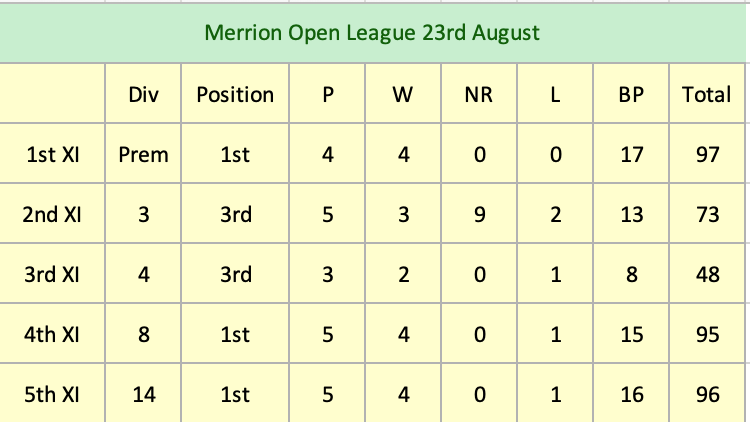Screen dimensions: 750x422
Task: Select the 2nd XI total of 73
Action: click(x=707, y=215)
